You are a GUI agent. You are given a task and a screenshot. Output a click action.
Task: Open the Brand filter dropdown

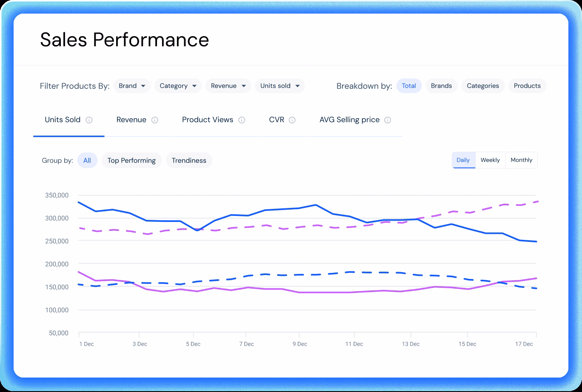pyautogui.click(x=132, y=86)
